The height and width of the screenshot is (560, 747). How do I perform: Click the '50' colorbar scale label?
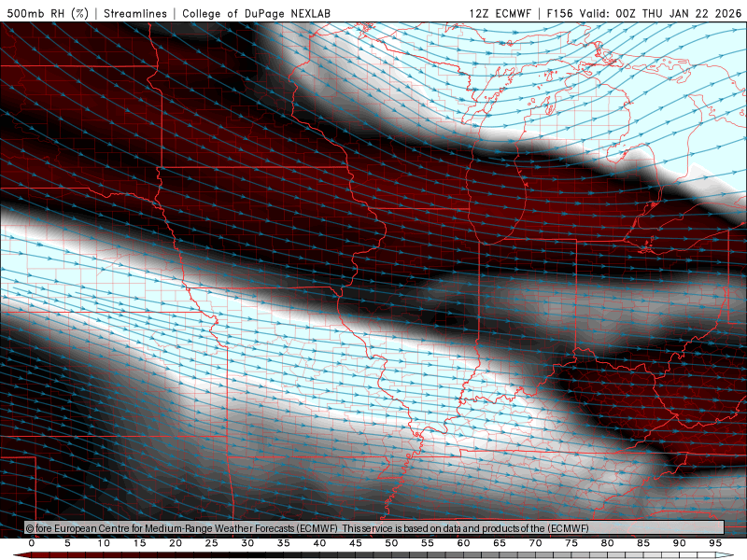click(391, 543)
